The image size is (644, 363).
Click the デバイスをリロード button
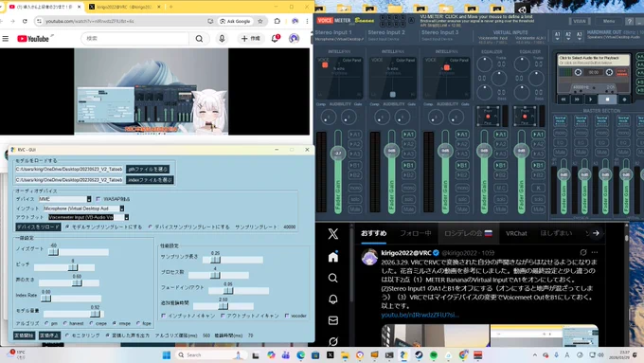[x=38, y=227]
